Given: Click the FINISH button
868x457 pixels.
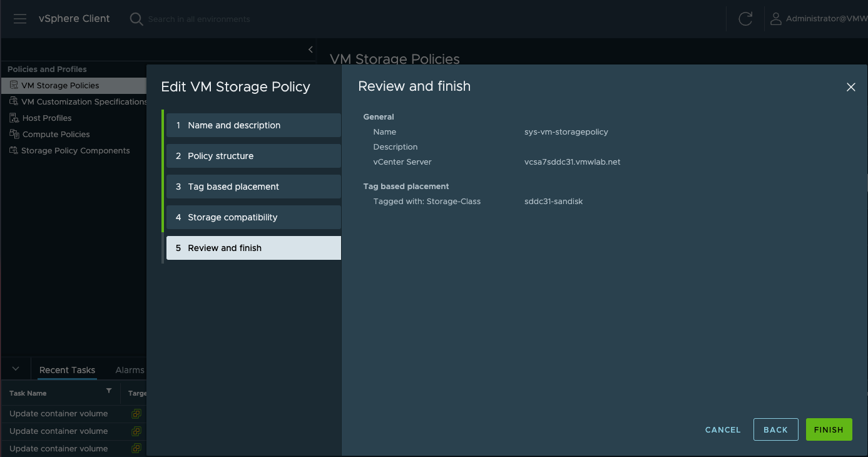Looking at the screenshot, I should tap(829, 429).
